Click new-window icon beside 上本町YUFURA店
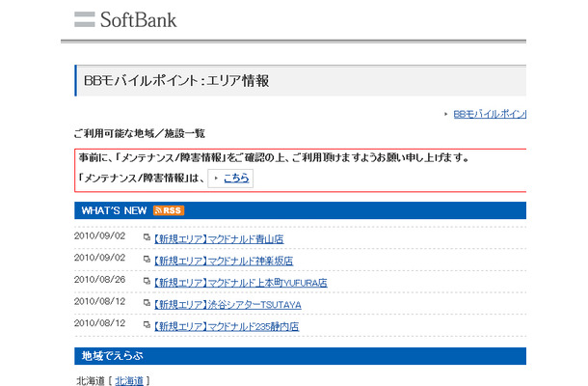Viewport: 588px width, 386px height. coord(147,281)
